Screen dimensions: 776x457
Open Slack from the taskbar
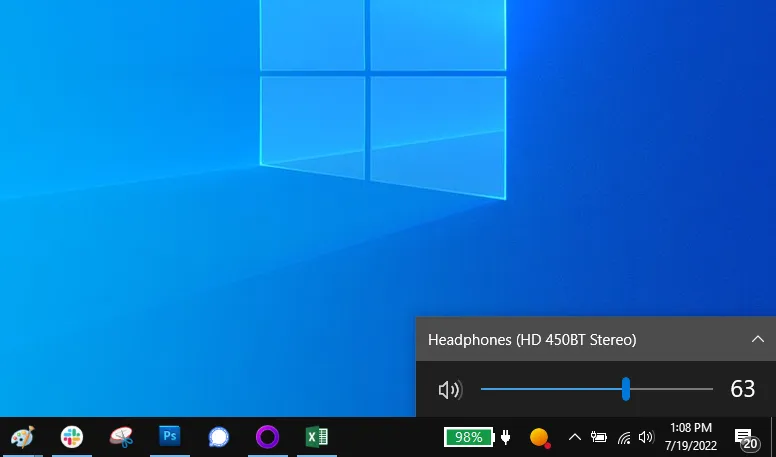pos(71,437)
